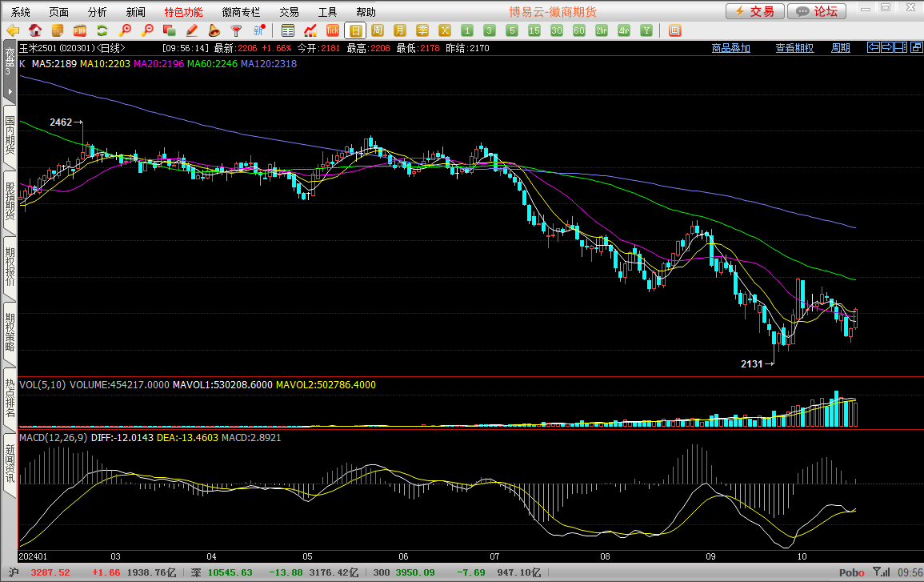
Task: Open the Tick chart view
Action: pyautogui.click(x=333, y=30)
